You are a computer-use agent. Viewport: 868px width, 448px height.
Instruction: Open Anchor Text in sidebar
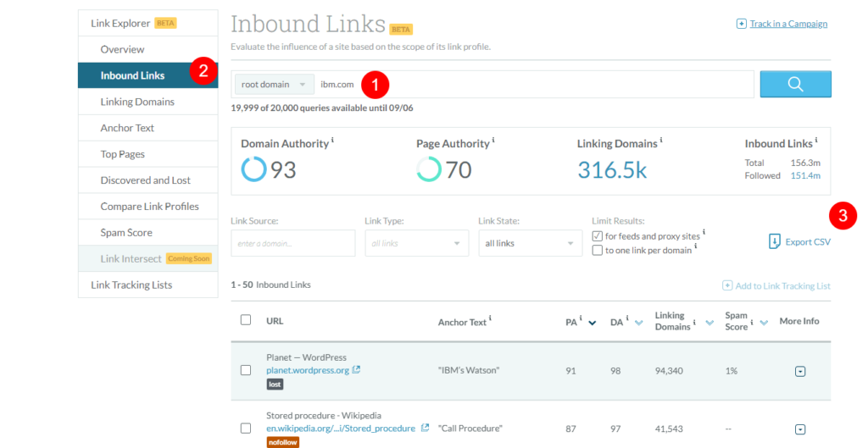(x=127, y=128)
